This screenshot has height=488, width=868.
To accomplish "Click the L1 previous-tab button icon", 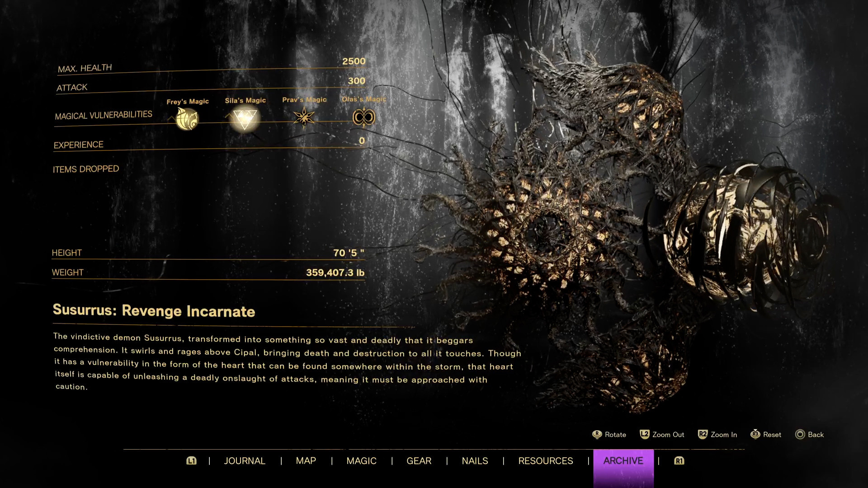I will coord(191,460).
